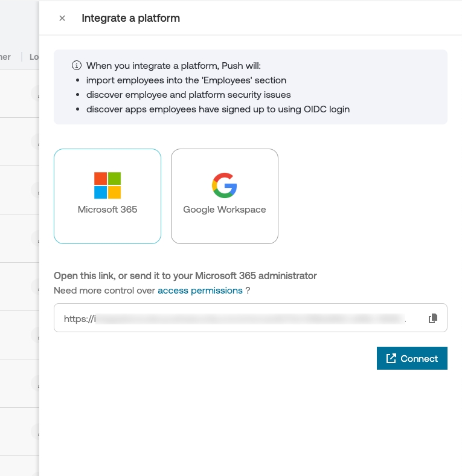Choose the Google Workspace platform card
Screen dimensions: 462x476
pos(225,196)
